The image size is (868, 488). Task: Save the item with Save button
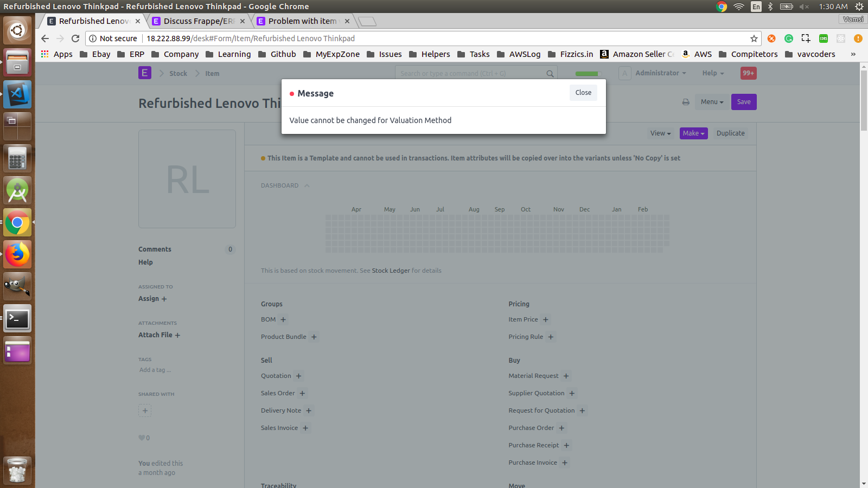point(744,102)
